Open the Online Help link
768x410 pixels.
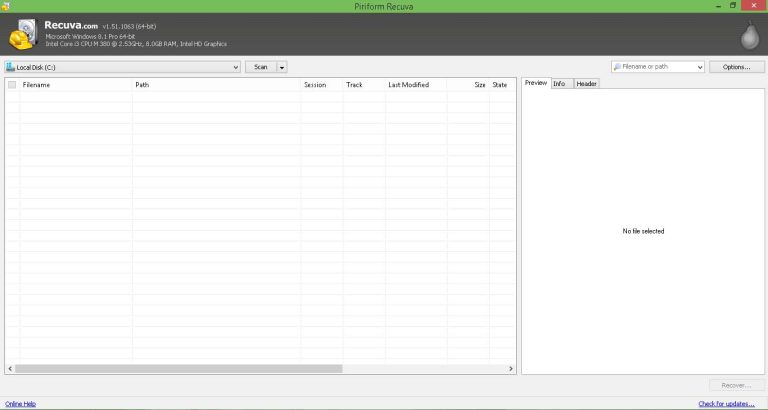coord(21,404)
